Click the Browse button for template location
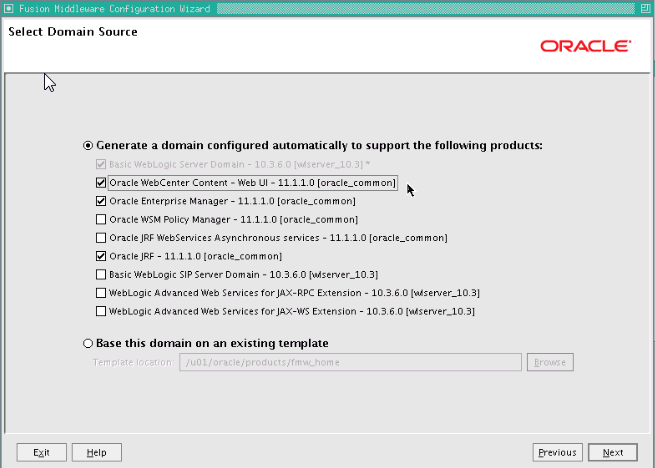The height and width of the screenshot is (468, 655). point(550,362)
